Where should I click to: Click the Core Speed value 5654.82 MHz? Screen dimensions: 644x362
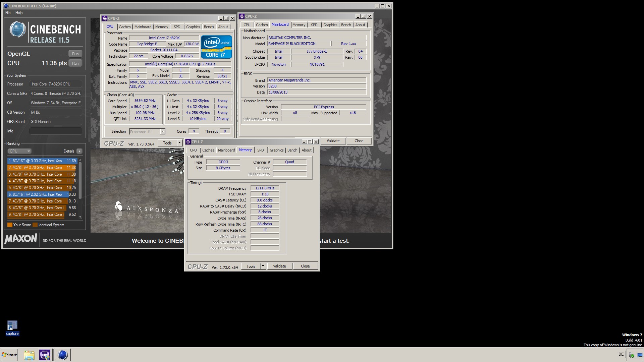(x=145, y=101)
